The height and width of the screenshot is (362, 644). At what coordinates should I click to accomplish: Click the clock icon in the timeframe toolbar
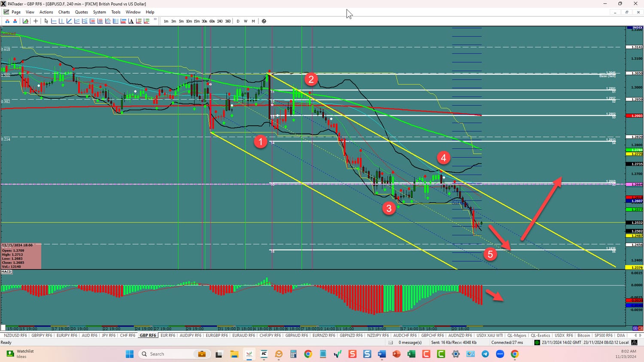pyautogui.click(x=264, y=21)
